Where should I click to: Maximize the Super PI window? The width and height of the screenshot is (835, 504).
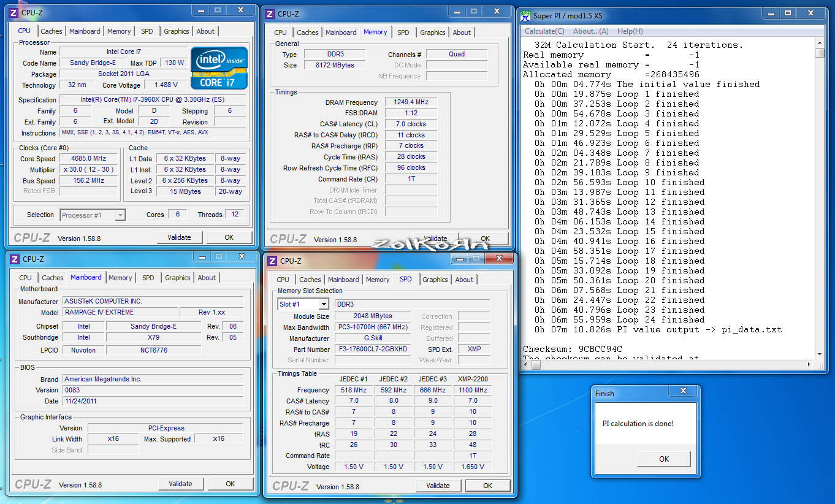(x=788, y=13)
